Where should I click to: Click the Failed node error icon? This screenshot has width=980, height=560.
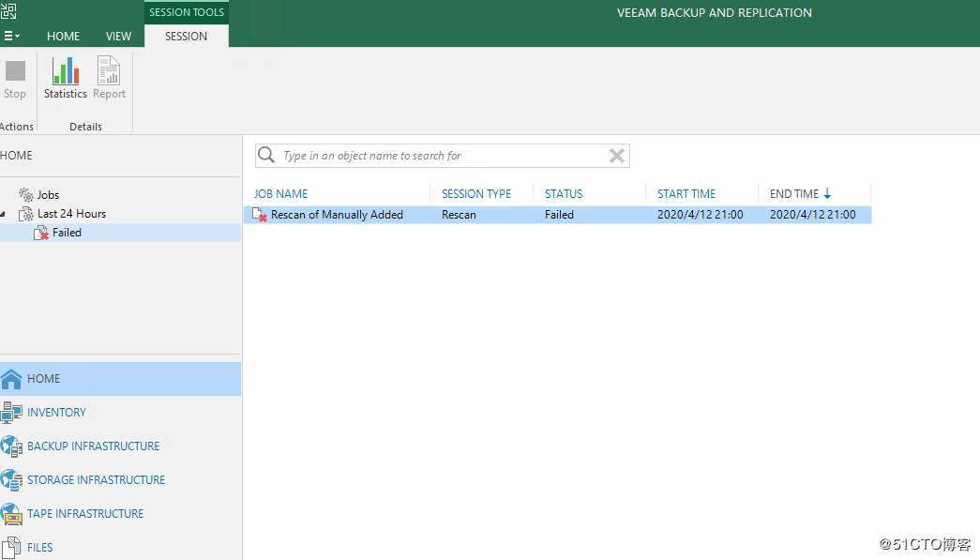(41, 234)
